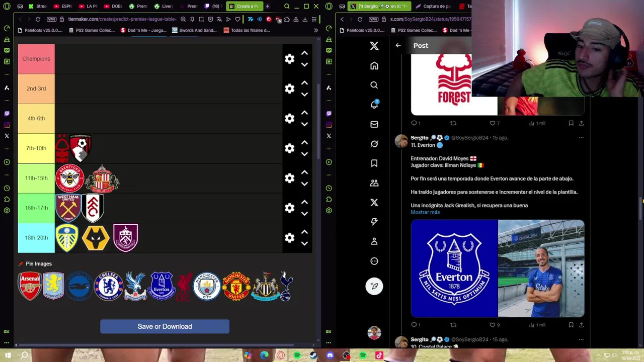
Task: Open X more options circle icon
Action: [374, 261]
